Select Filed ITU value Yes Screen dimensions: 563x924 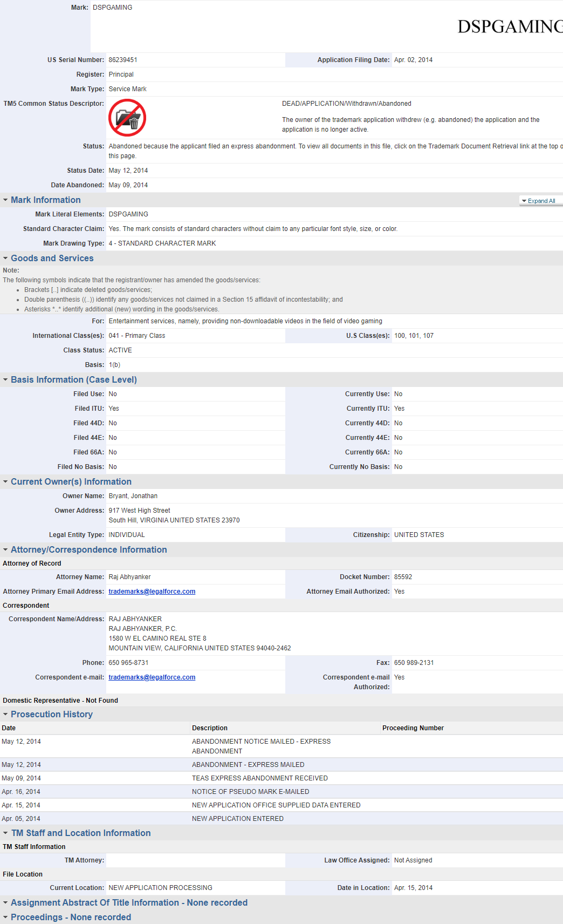tap(114, 409)
